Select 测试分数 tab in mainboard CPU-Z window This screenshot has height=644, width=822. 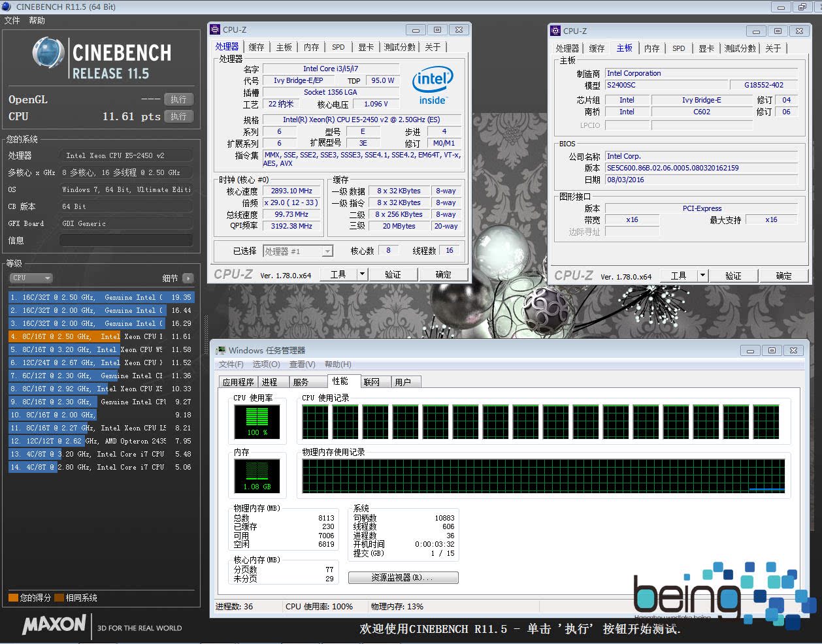click(x=740, y=48)
